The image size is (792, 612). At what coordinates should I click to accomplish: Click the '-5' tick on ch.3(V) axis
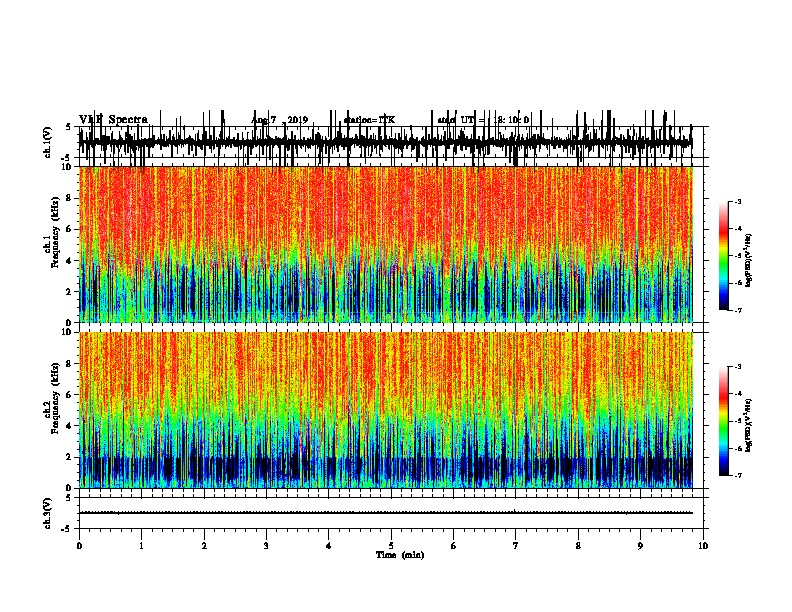tap(67, 529)
